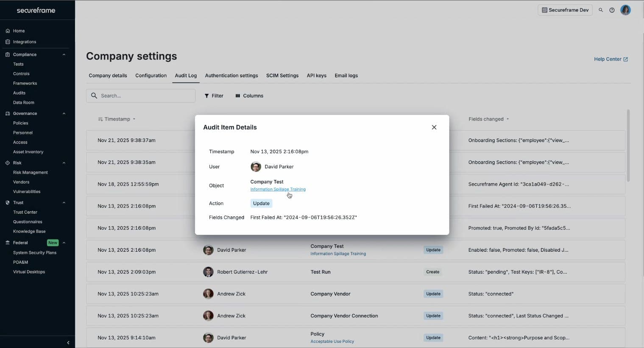Open the Columns selector icon

click(238, 96)
